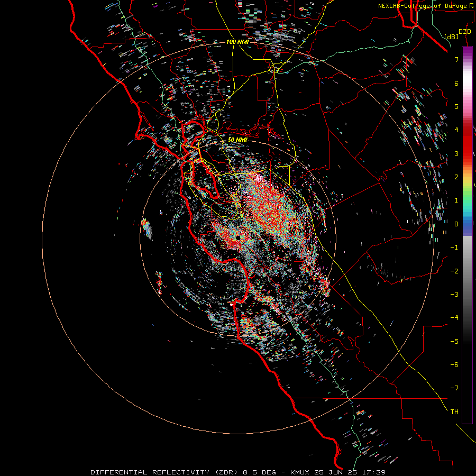Image resolution: width=476 pixels, height=476 pixels.
Task: Click the -1 value on color scale
Action: pyautogui.click(x=454, y=248)
